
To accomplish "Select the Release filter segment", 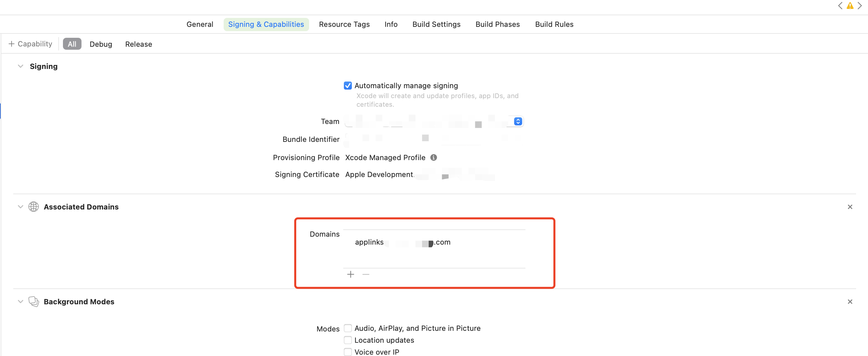I will pyautogui.click(x=138, y=44).
